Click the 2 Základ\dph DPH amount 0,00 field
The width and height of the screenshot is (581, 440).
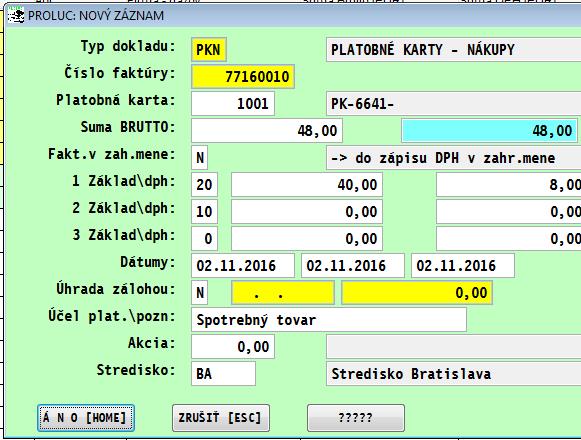point(509,212)
